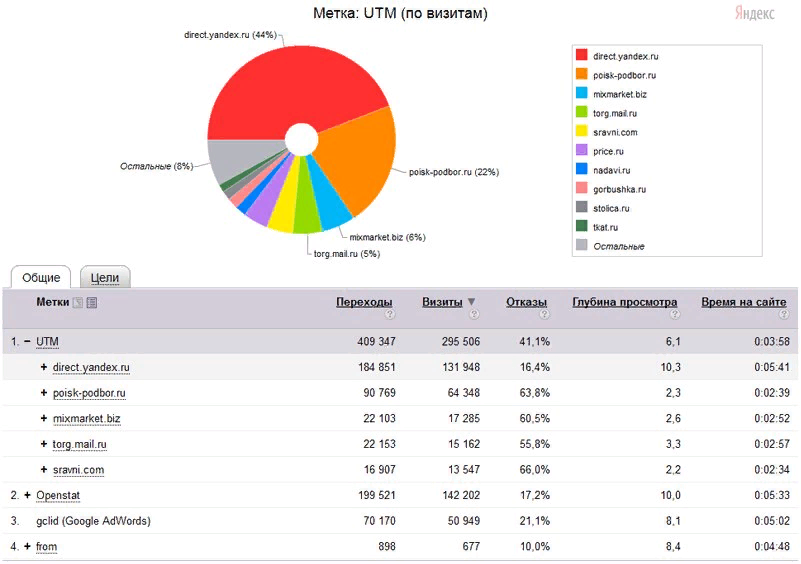
Task: Click the "direct.yandex.ru (44%)" chart label
Action: coord(230,35)
